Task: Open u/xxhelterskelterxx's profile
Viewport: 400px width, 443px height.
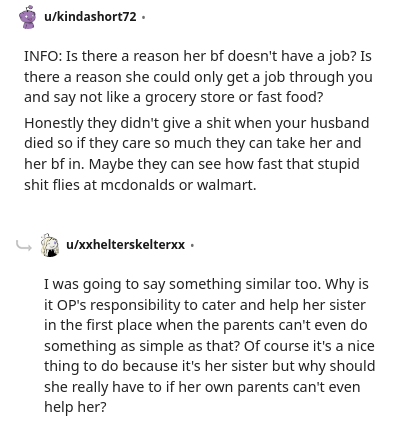Action: [126, 245]
